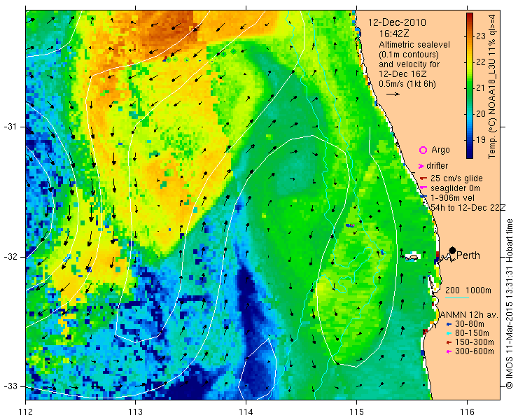This screenshot has height=420, width=518.
Task: Click the magenta Argo circle legend symbol
Action: pos(423,150)
